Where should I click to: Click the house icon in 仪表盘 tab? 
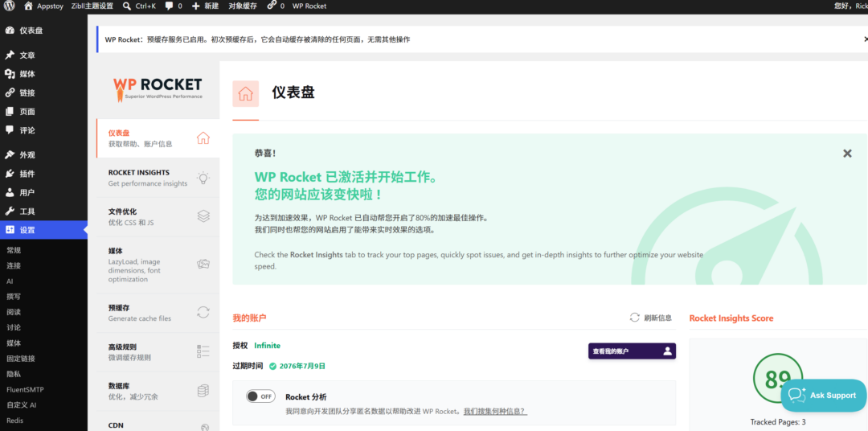click(x=203, y=138)
